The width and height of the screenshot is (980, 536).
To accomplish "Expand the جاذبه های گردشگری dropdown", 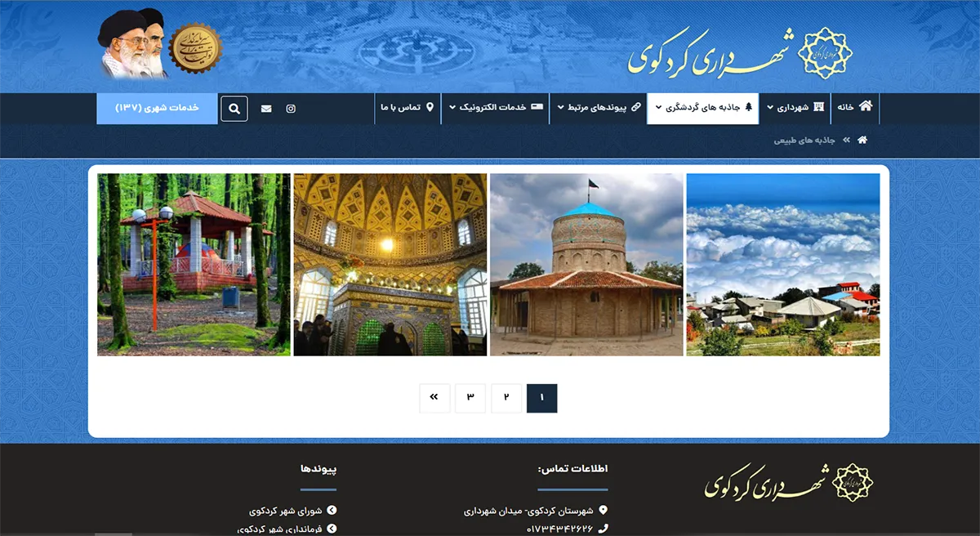I will click(x=703, y=108).
